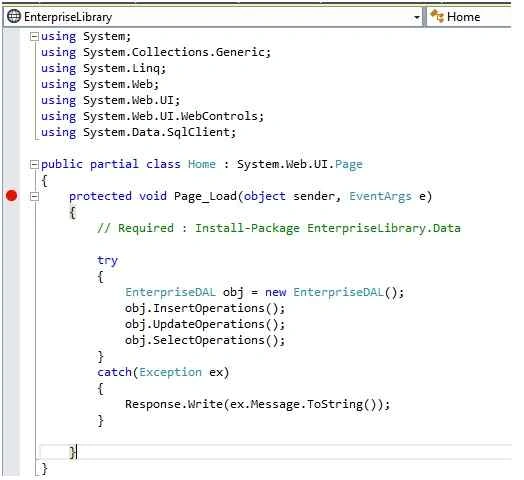Viewport: 524px width, 480px height.
Task: Click 'object sender' parameter
Action: (x=292, y=197)
